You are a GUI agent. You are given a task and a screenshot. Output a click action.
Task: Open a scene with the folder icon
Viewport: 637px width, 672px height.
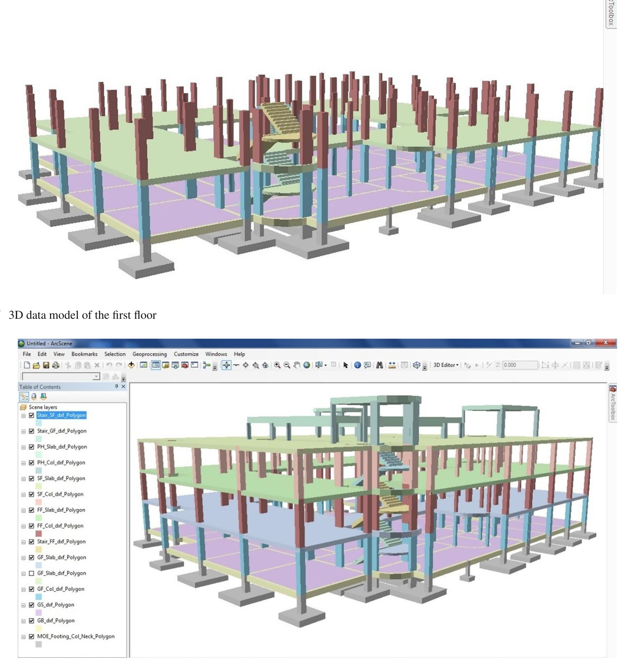[x=36, y=365]
